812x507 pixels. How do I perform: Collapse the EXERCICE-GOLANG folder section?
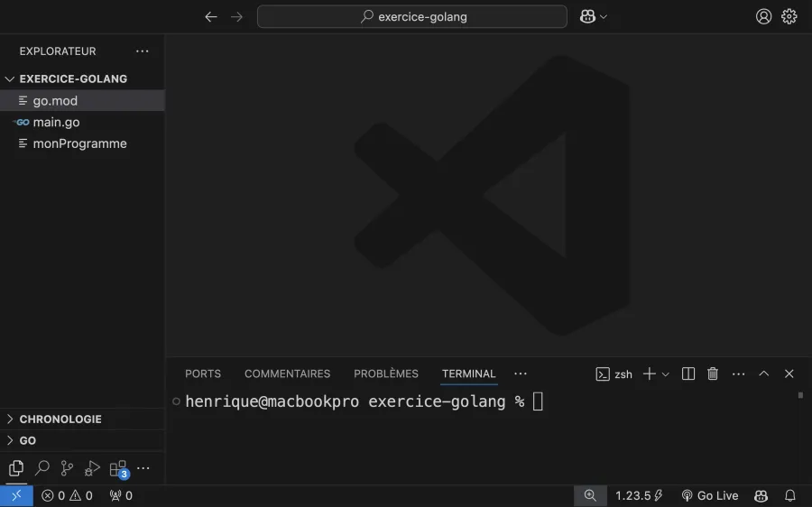(82, 78)
